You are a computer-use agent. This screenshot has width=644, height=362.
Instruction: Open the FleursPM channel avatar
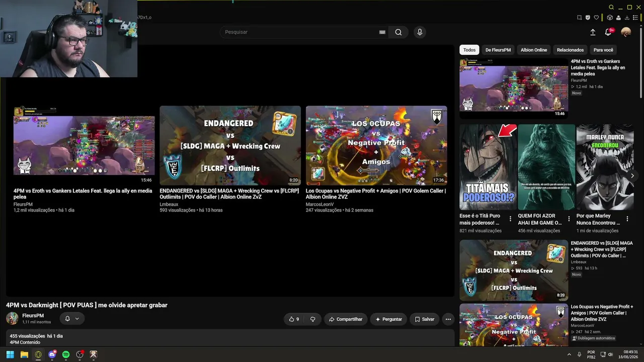coord(12,318)
